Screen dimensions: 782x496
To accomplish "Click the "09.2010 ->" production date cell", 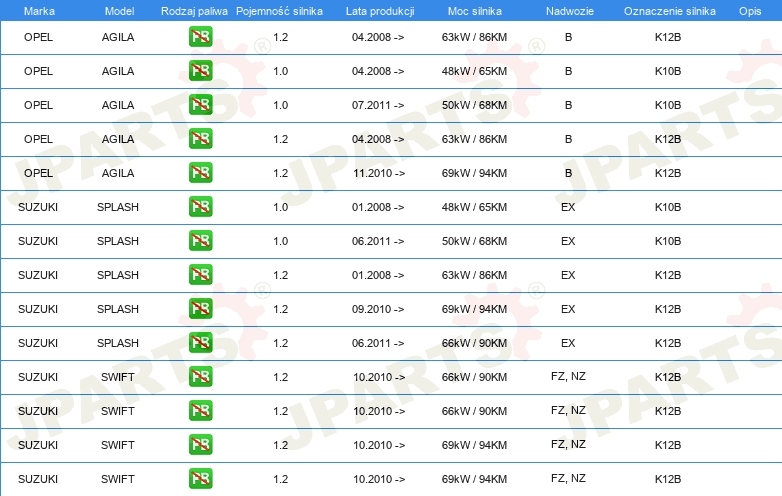I will (378, 309).
